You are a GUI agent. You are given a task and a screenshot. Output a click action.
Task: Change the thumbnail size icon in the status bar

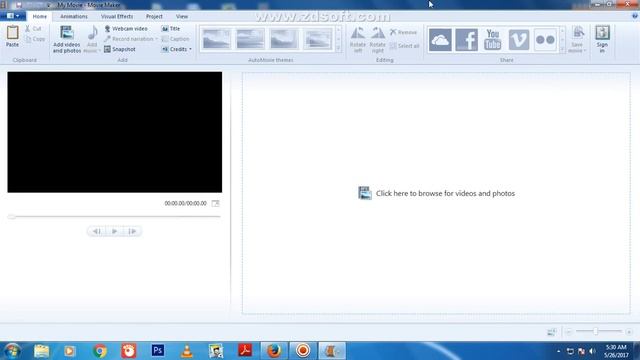tap(552, 332)
